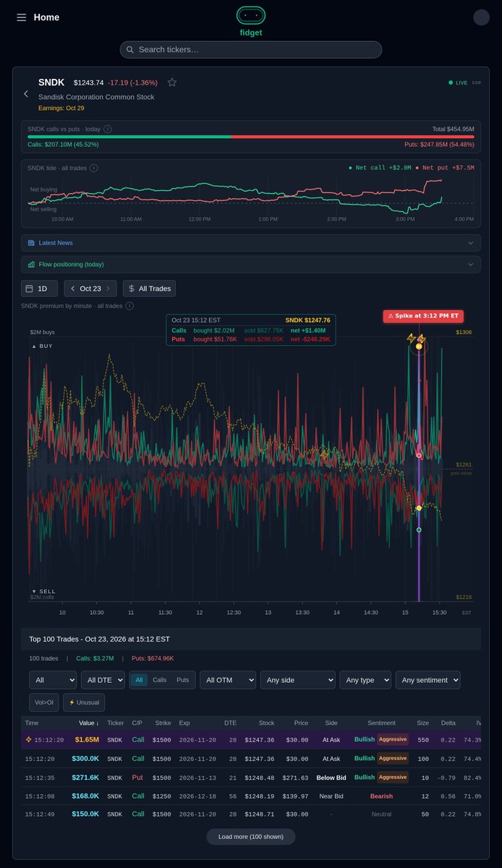Sort table by Time column header
This screenshot has height=868, width=502.
coord(32,723)
